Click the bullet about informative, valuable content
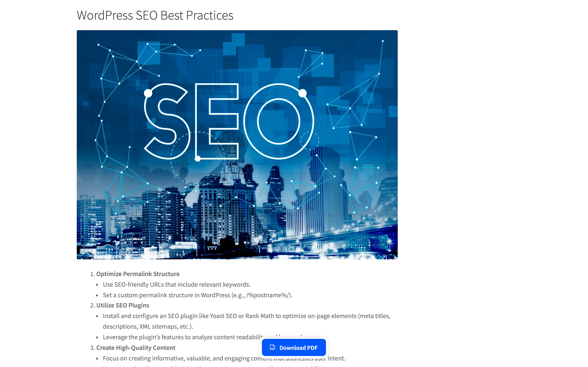Viewport: 588px width, 367px height. tap(224, 358)
